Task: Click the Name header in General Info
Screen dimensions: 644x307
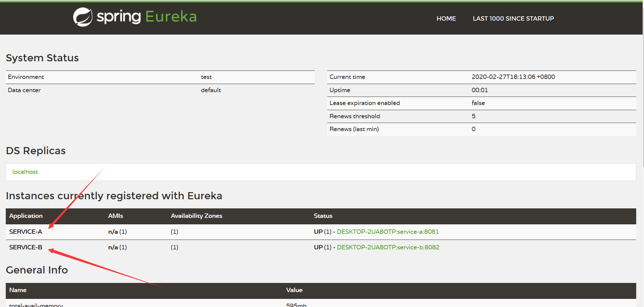Action: (18, 290)
